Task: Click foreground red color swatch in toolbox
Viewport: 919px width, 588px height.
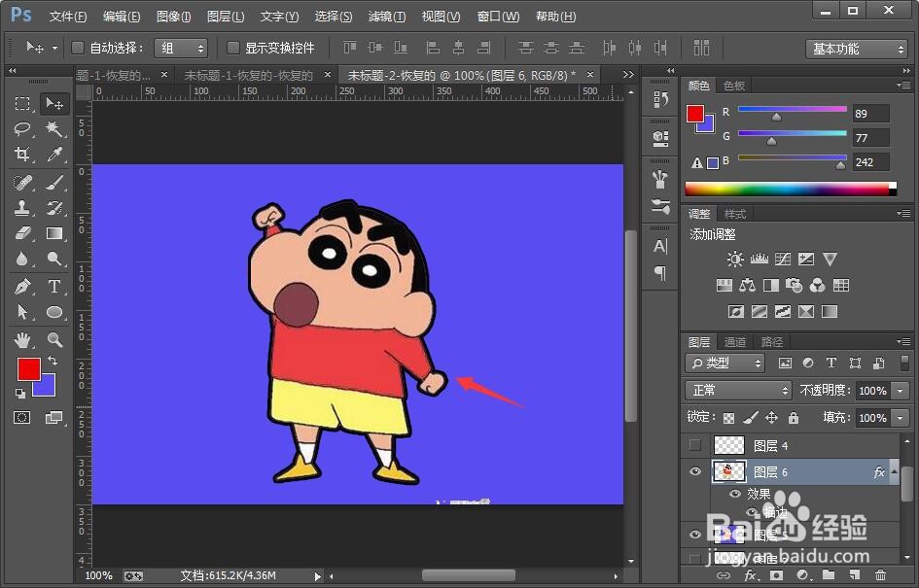Action: (29, 369)
